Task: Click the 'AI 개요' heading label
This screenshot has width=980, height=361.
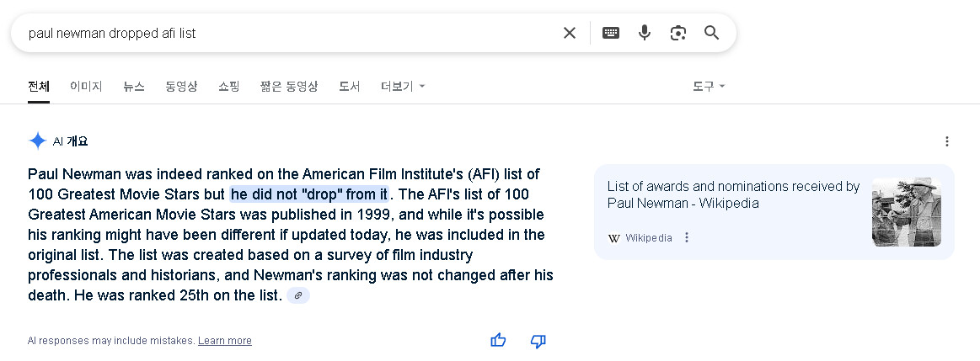Action: 70,141
